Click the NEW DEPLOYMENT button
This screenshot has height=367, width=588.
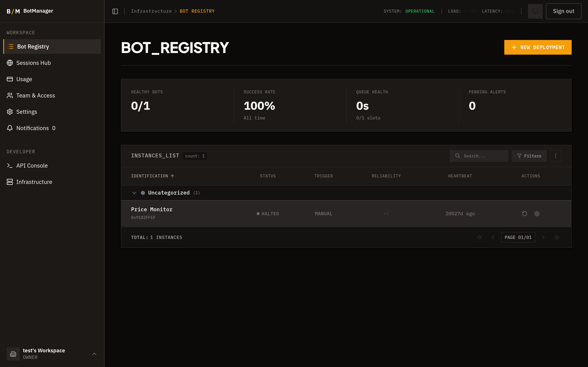tap(537, 47)
